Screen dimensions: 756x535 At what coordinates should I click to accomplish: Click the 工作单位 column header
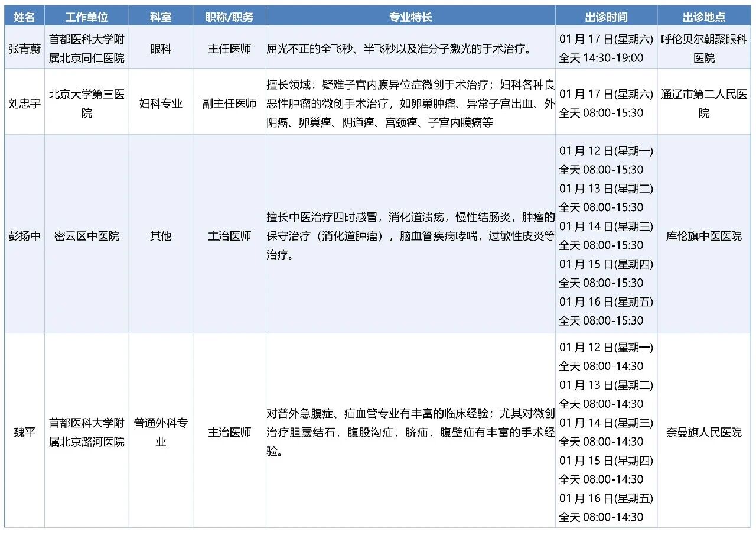point(87,17)
